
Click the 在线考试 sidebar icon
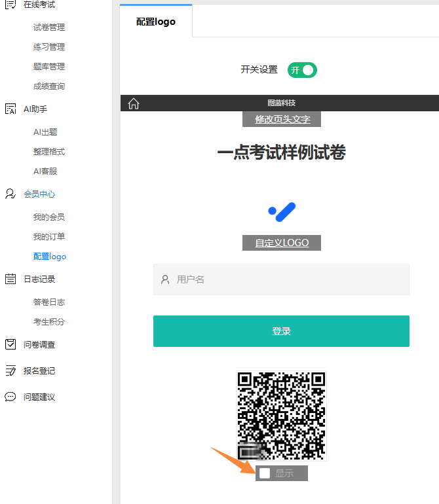coord(10,5)
